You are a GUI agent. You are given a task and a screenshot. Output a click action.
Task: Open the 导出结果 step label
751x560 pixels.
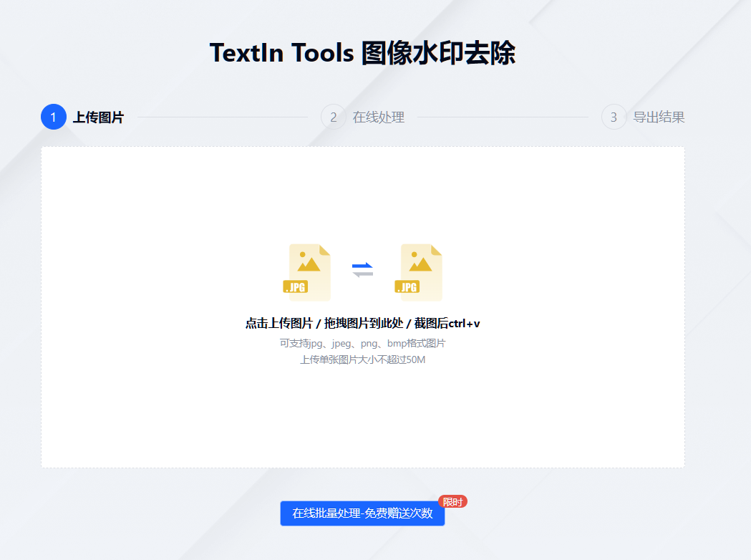(x=659, y=117)
